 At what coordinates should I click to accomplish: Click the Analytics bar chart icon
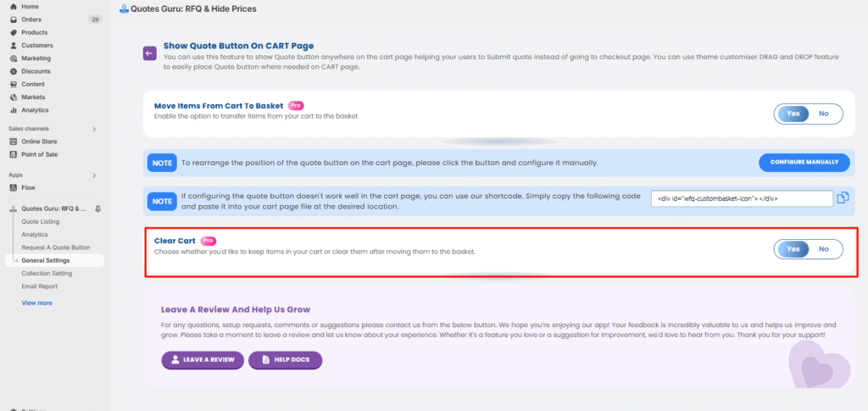click(x=14, y=109)
